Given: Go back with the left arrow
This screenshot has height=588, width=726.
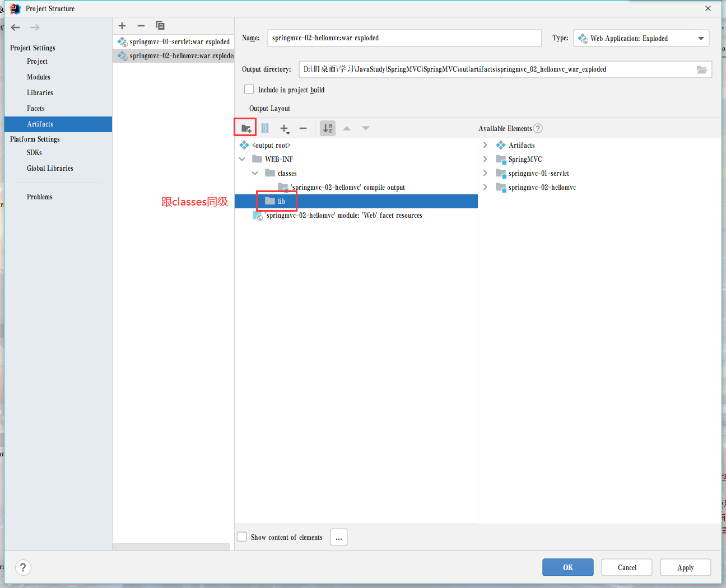Looking at the screenshot, I should point(16,27).
